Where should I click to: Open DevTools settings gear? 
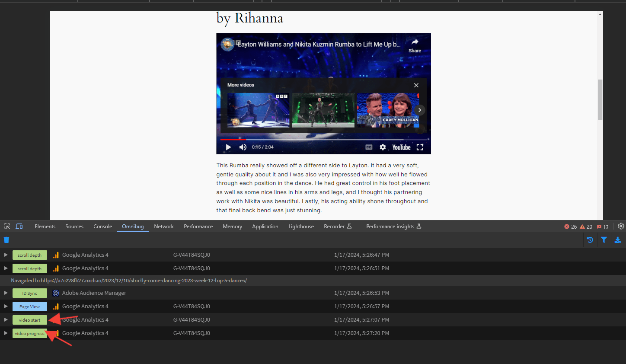pos(621,226)
